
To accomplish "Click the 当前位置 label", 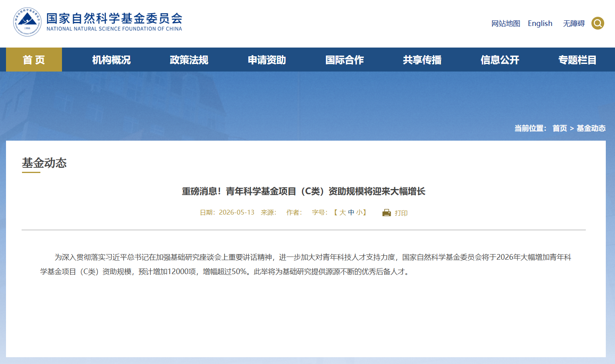I will [530, 128].
